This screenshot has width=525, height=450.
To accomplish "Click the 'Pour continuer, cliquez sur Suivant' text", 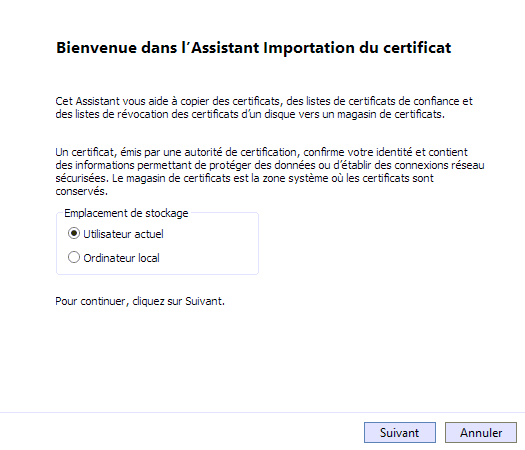I will coord(140,301).
